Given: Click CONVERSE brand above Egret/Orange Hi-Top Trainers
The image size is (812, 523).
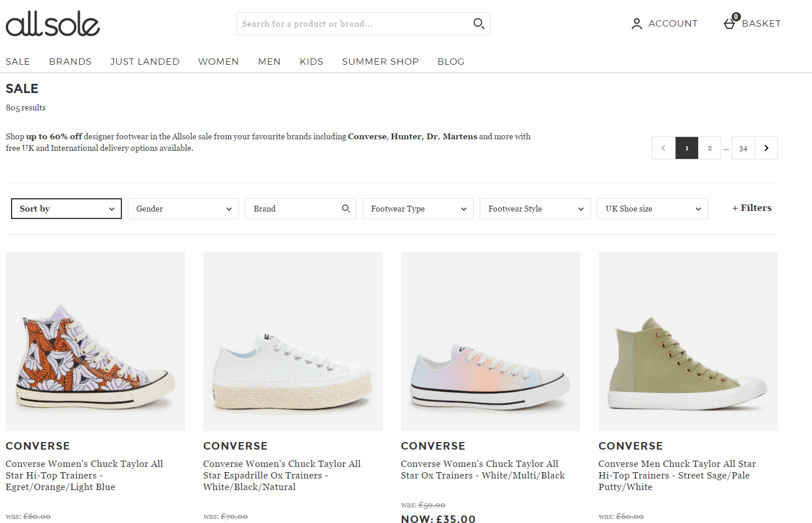Looking at the screenshot, I should 38,446.
